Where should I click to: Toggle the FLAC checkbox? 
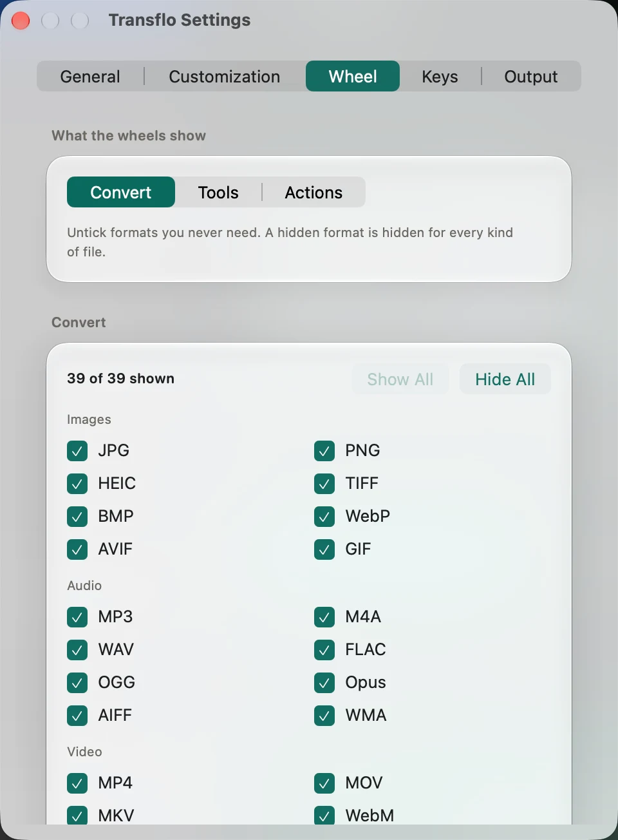click(x=324, y=650)
